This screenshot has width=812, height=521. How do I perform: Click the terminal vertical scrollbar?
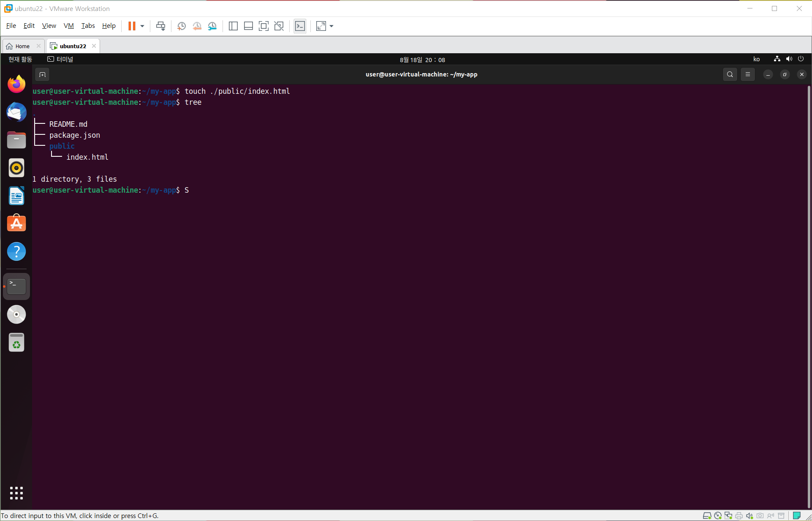point(809,296)
